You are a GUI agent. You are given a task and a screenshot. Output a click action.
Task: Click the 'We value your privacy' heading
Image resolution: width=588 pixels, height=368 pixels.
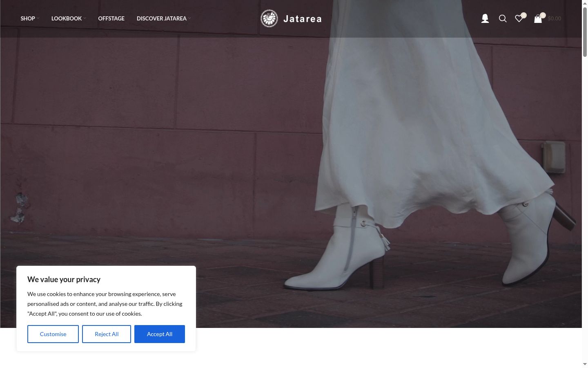coord(64,280)
